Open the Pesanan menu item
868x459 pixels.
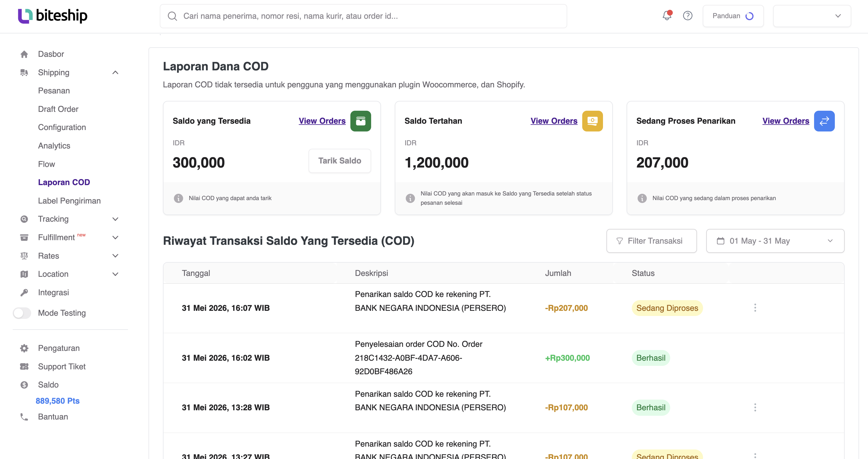(54, 91)
